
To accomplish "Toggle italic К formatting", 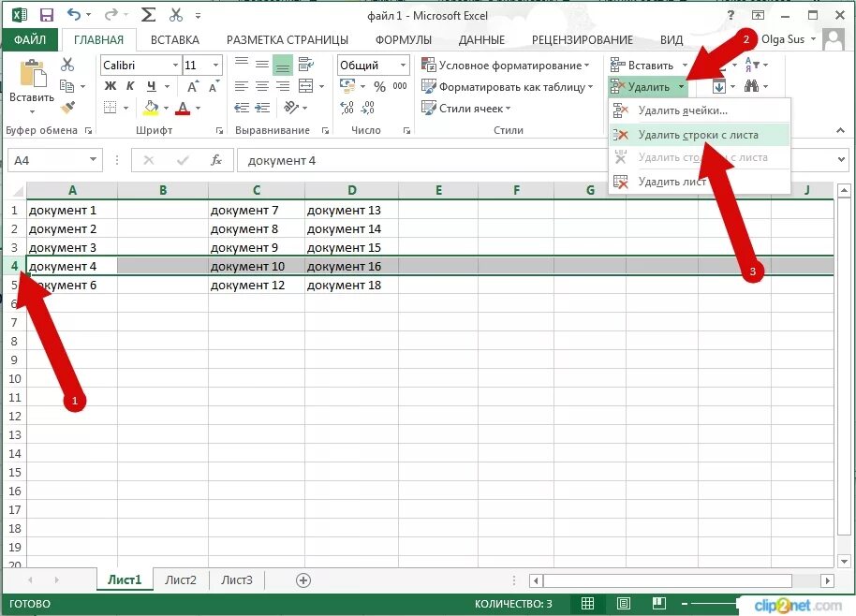I will pyautogui.click(x=130, y=86).
